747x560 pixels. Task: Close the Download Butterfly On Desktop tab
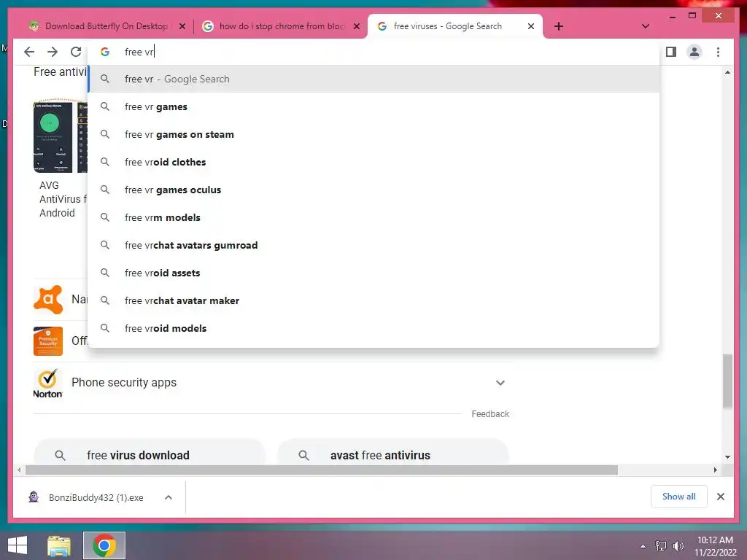(182, 26)
